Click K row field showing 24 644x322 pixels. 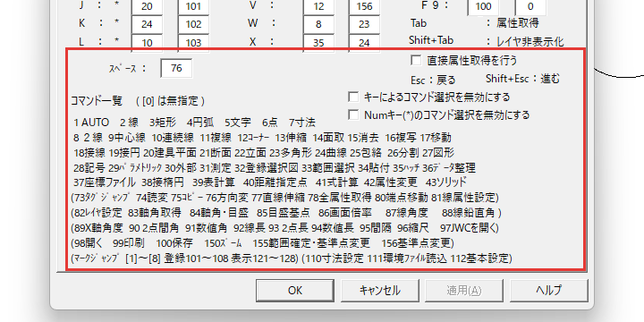point(147,24)
